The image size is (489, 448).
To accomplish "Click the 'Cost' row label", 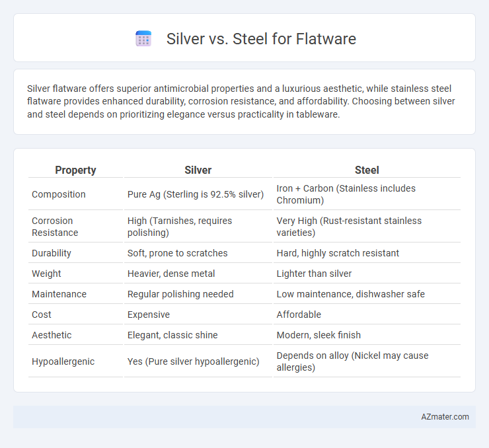I will [42, 315].
